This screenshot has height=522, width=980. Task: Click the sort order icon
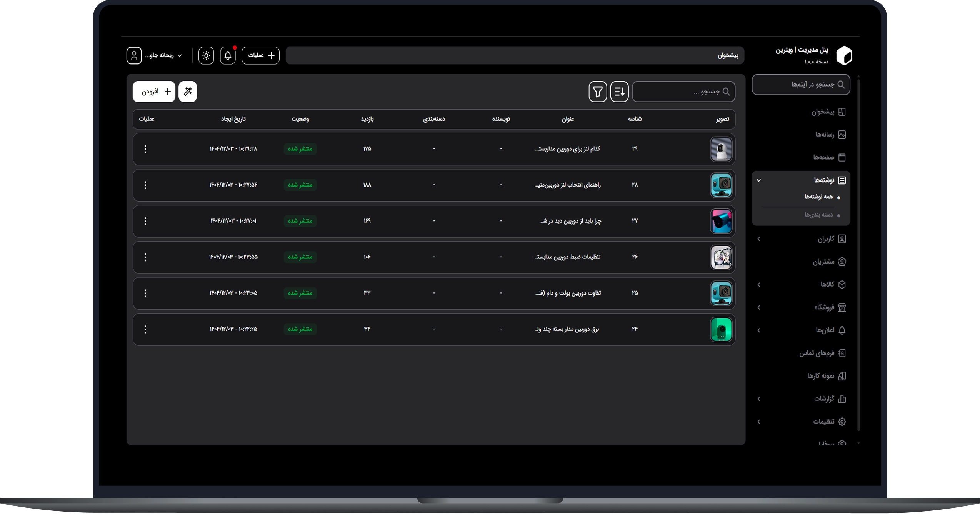pyautogui.click(x=619, y=92)
